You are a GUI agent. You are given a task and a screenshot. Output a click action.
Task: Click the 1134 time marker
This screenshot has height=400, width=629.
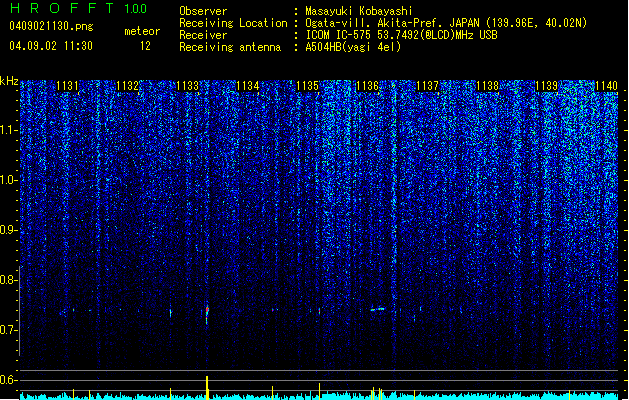[x=248, y=86]
